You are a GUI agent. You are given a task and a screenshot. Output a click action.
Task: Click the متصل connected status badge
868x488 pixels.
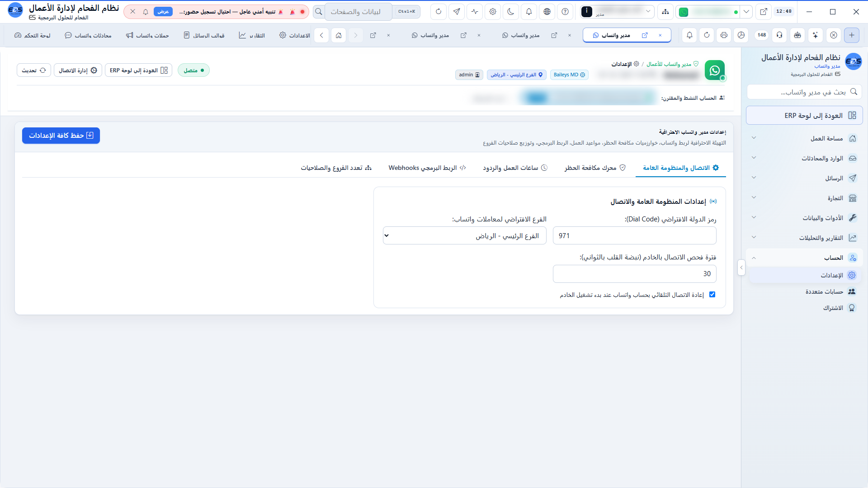coord(193,70)
